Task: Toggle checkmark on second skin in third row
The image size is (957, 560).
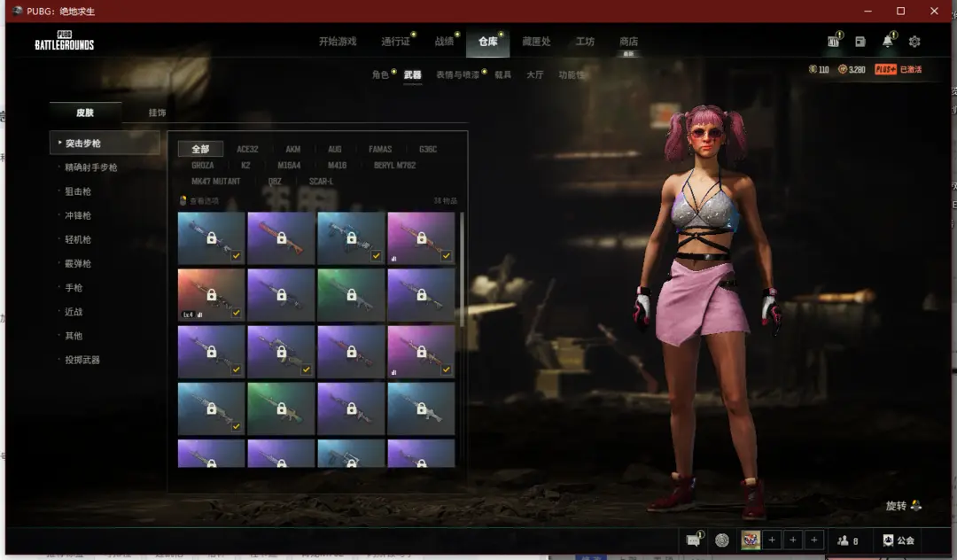Action: point(306,369)
